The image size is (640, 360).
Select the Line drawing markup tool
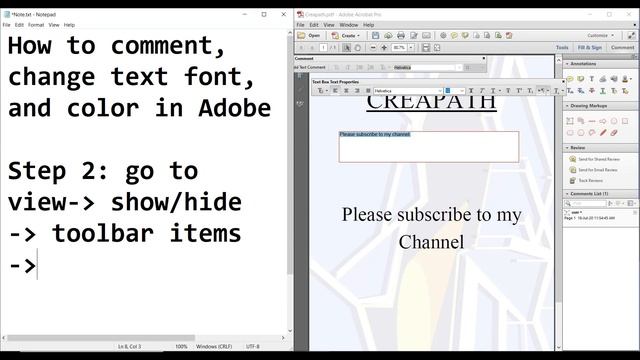click(592, 121)
